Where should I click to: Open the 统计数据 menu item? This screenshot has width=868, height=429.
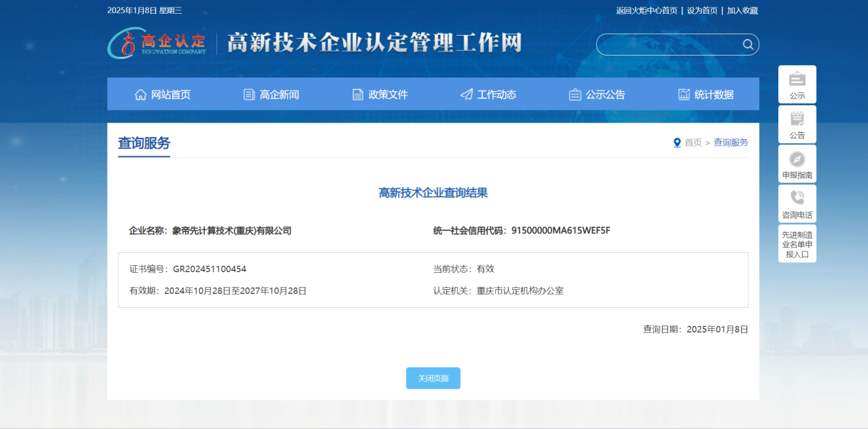tap(705, 95)
